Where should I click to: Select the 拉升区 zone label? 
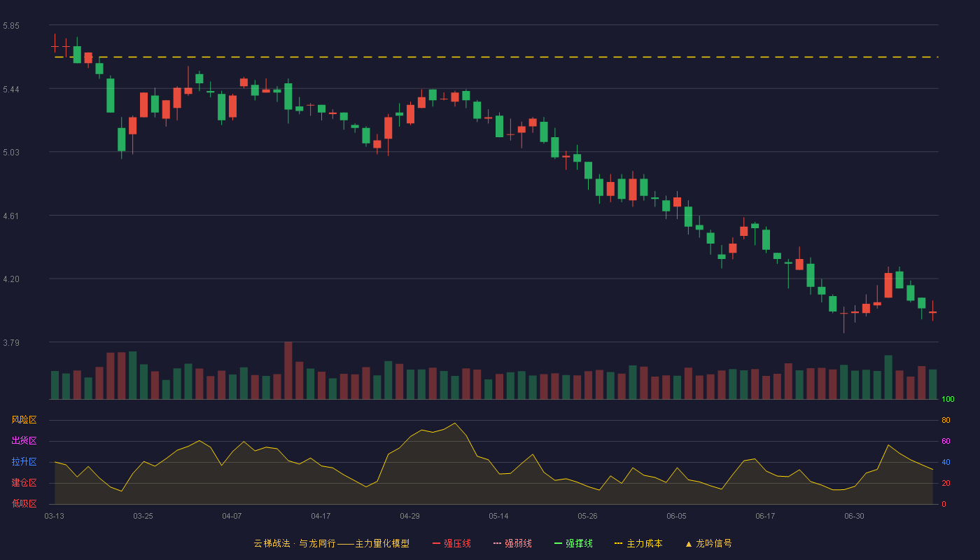24,462
